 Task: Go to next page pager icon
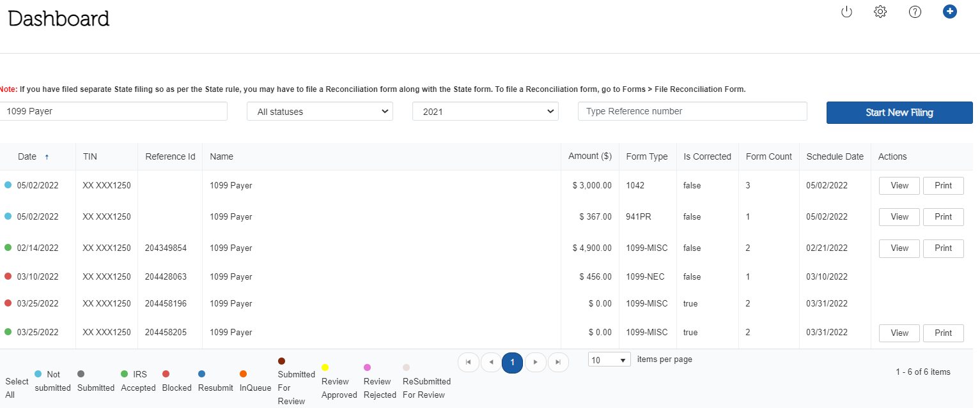tap(535, 363)
